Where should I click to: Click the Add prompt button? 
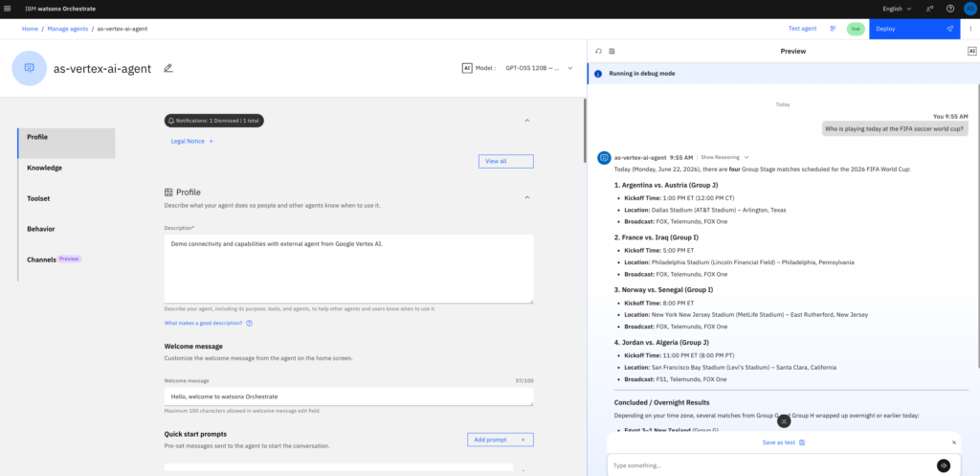500,440
